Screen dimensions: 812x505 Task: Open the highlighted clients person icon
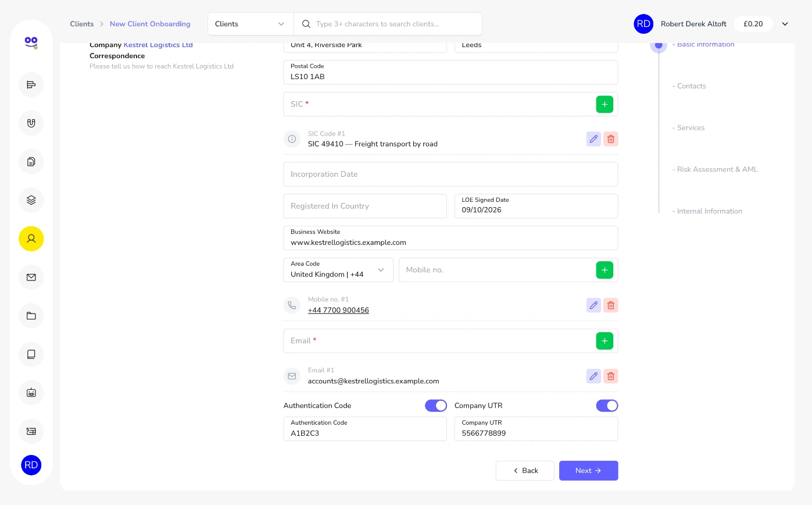(x=31, y=239)
